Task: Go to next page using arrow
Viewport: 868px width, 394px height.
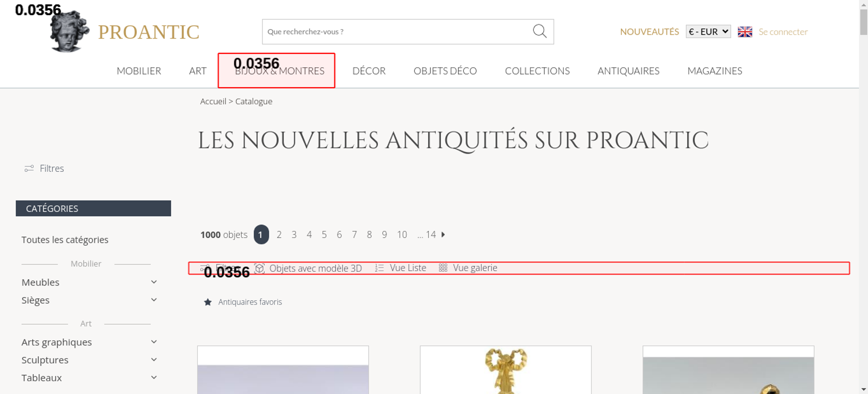Action: [x=443, y=235]
